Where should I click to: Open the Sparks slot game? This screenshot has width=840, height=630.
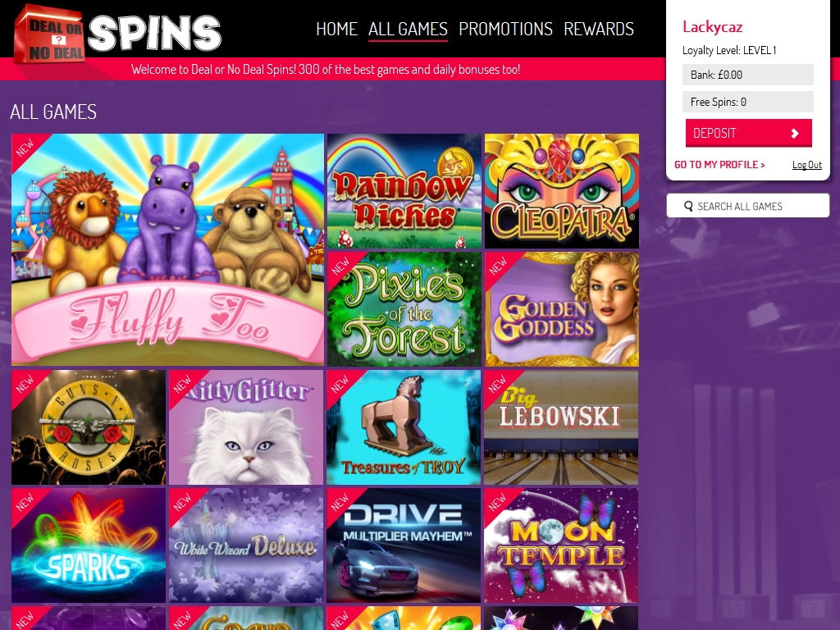tap(89, 546)
